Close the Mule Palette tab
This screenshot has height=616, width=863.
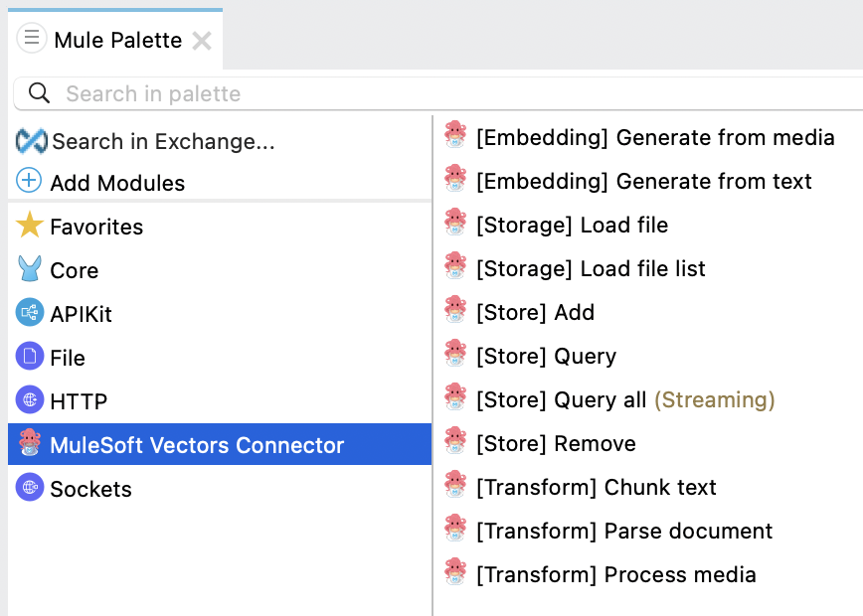pyautogui.click(x=202, y=40)
